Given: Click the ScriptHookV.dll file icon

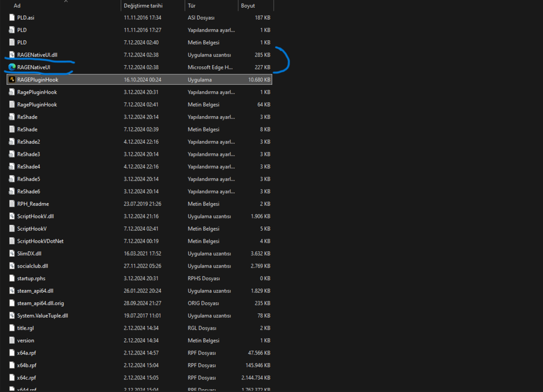Looking at the screenshot, I should click(12, 216).
